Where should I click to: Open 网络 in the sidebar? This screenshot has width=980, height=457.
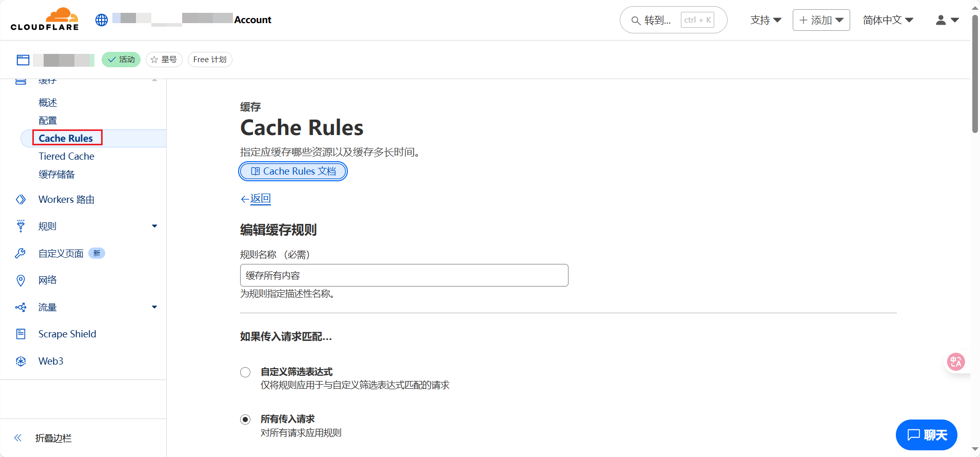[48, 280]
